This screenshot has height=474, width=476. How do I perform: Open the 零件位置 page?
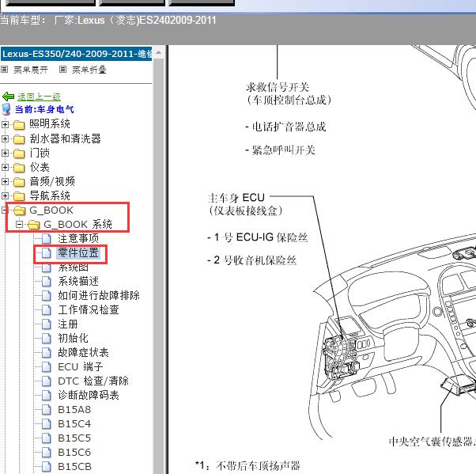(x=78, y=252)
